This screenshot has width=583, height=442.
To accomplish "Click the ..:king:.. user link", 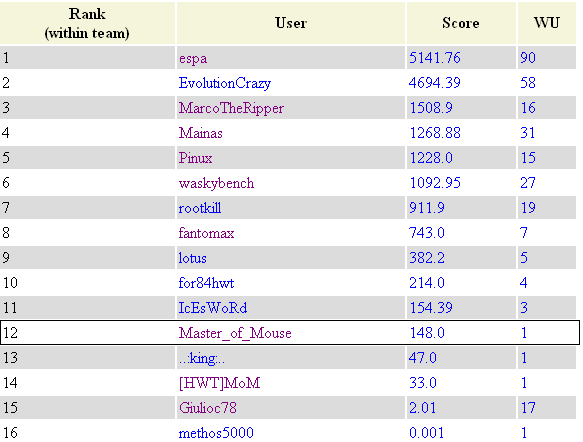I will point(201,358).
